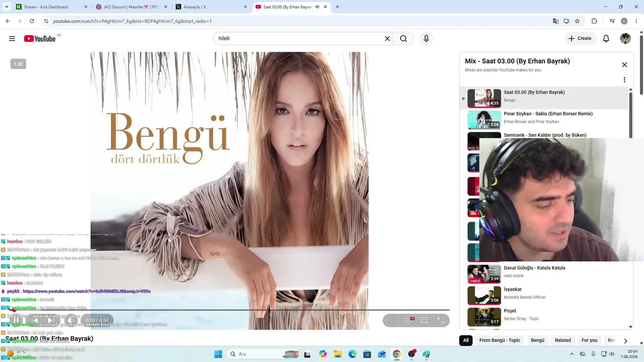Open a new browser tab
This screenshot has width=644, height=362.
[337, 7]
